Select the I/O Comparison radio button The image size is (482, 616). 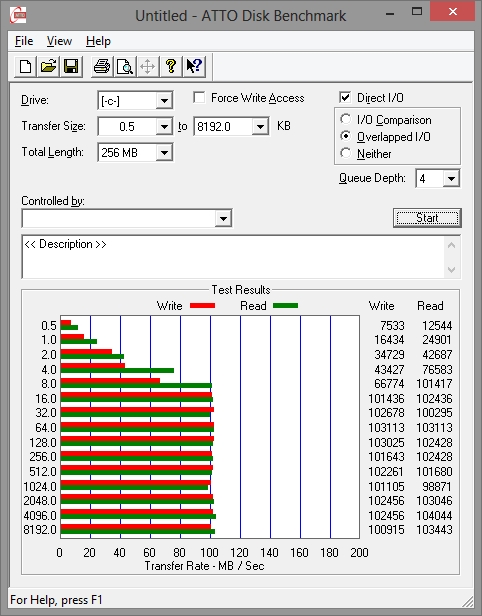click(346, 119)
